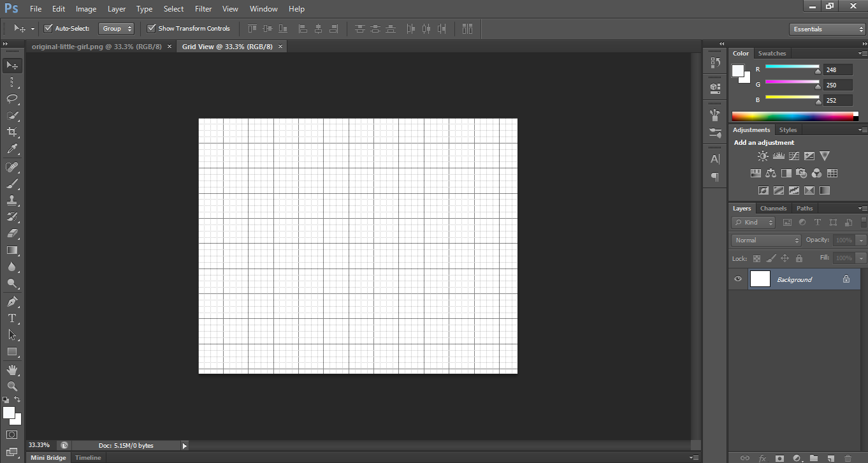Hide the Background layer
Image resolution: width=868 pixels, height=463 pixels.
(737, 279)
